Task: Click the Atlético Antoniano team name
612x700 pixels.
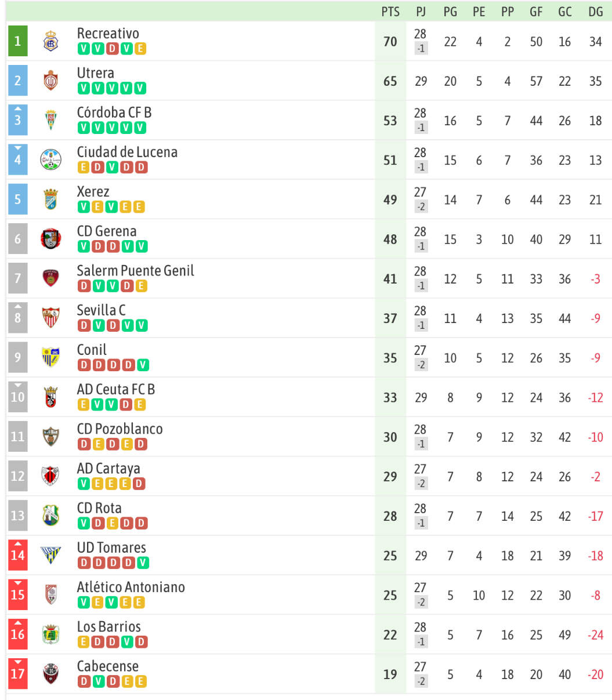Action: coord(131,587)
